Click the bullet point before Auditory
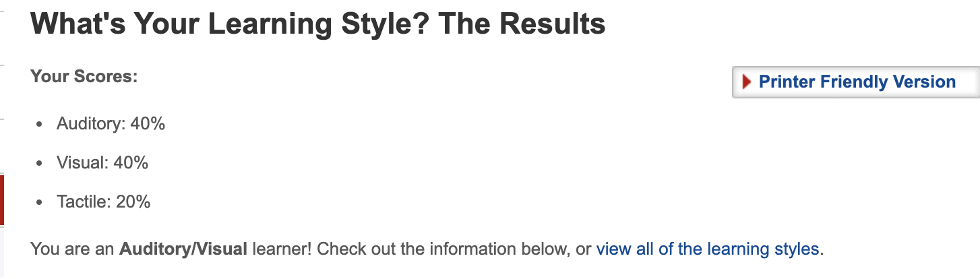Screen dimensions: 980x279 (x=41, y=125)
